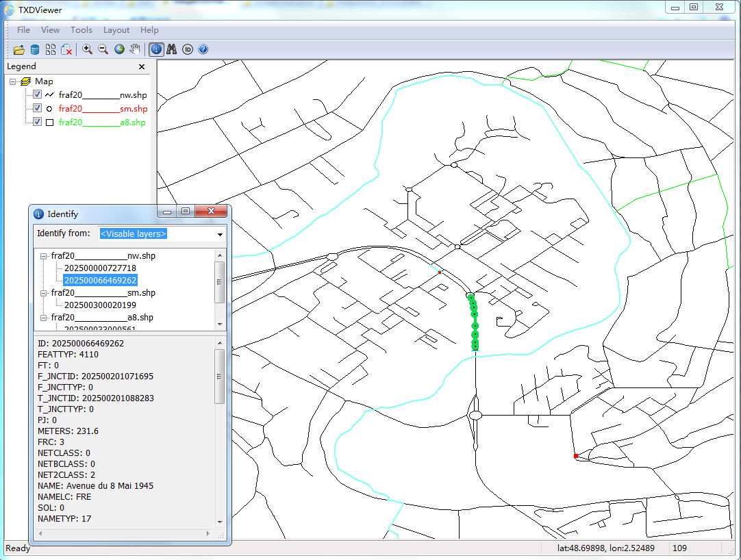Select feature 202500000727718 in Identify tree
This screenshot has height=560, width=741.
(100, 268)
